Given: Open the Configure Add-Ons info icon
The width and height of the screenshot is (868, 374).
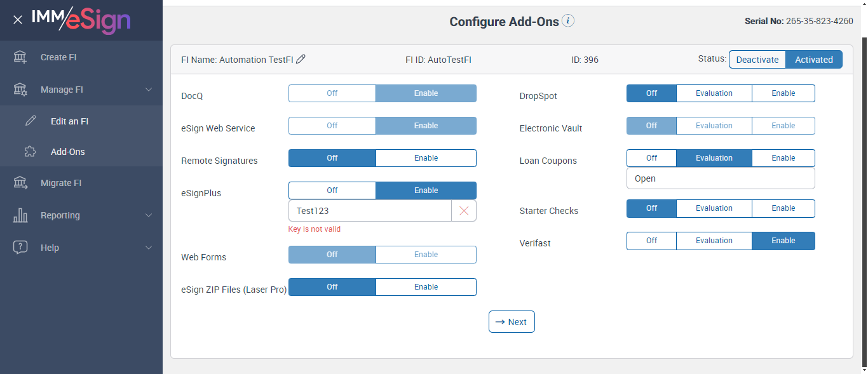Looking at the screenshot, I should [x=568, y=21].
